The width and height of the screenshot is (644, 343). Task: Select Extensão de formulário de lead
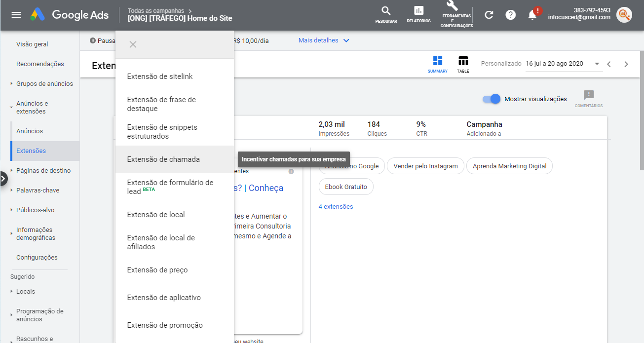coord(175,187)
